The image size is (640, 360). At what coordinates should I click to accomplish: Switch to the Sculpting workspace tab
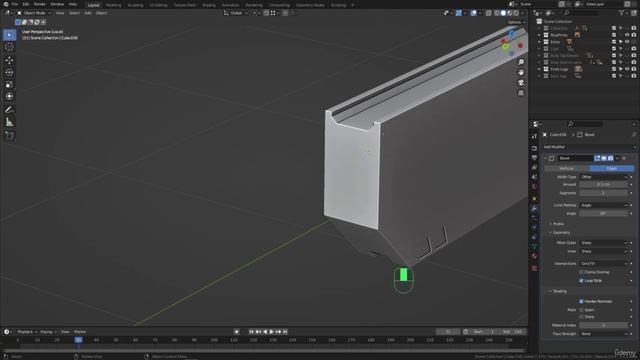click(x=135, y=5)
